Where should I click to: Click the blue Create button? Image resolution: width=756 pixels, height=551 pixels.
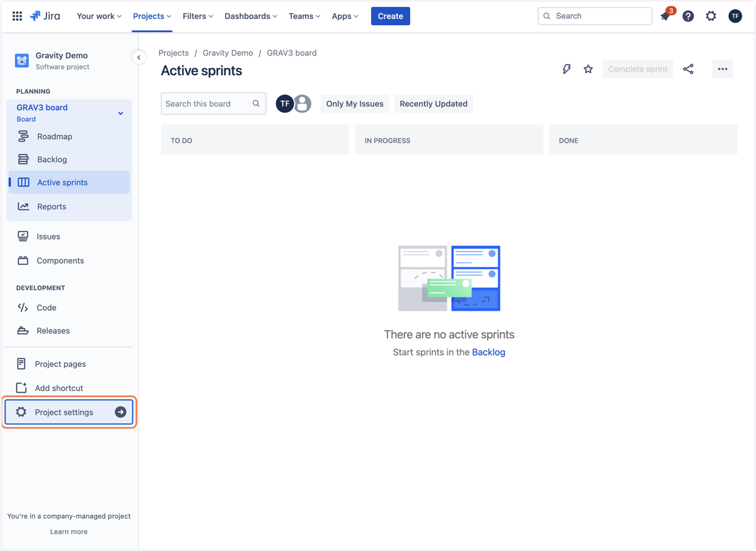point(391,16)
